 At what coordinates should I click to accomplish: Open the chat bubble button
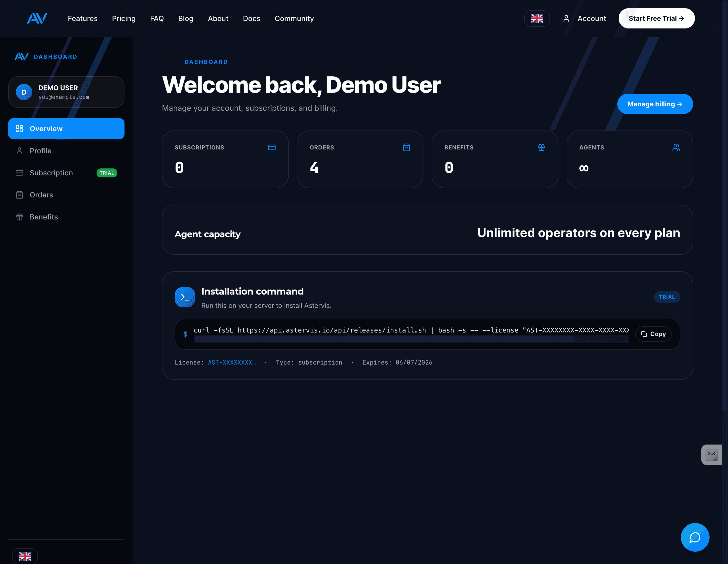point(695,537)
